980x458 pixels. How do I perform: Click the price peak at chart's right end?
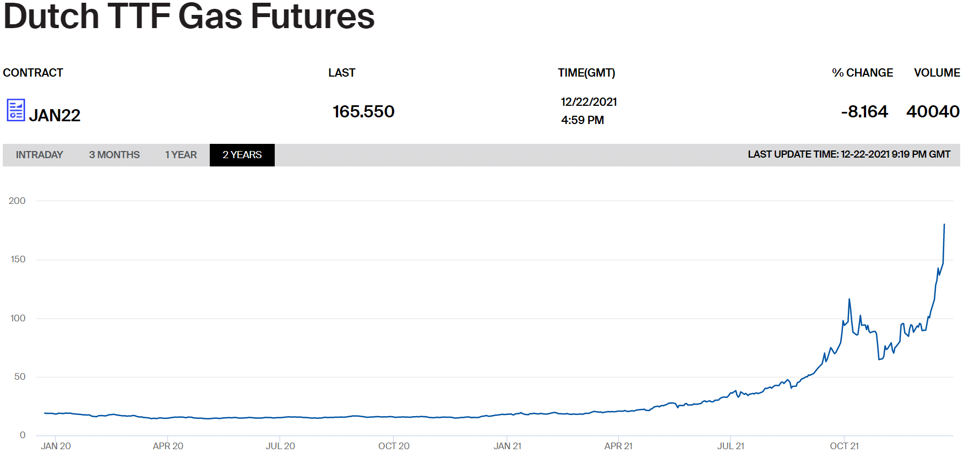tap(944, 225)
